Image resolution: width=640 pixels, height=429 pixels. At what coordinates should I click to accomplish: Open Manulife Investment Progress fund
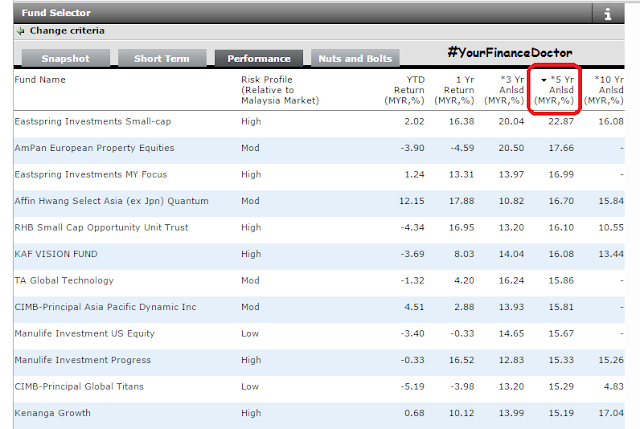pos(83,360)
